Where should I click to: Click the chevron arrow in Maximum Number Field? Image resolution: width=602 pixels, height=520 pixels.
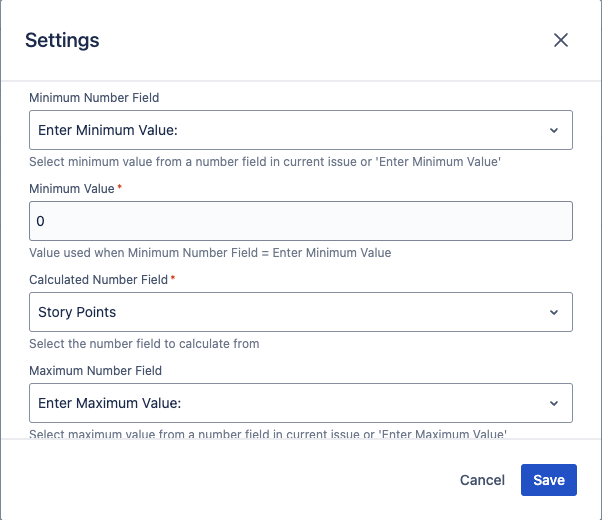click(x=554, y=403)
